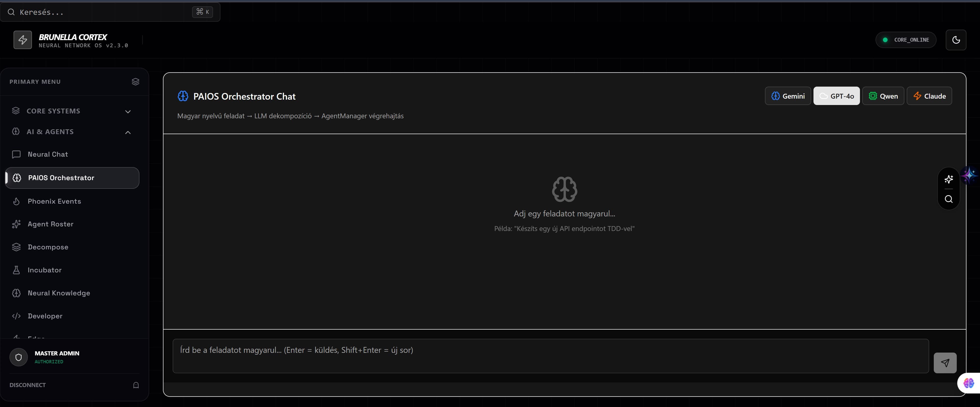Click the Disconnect button
This screenshot has width=980, height=407.
click(27, 385)
